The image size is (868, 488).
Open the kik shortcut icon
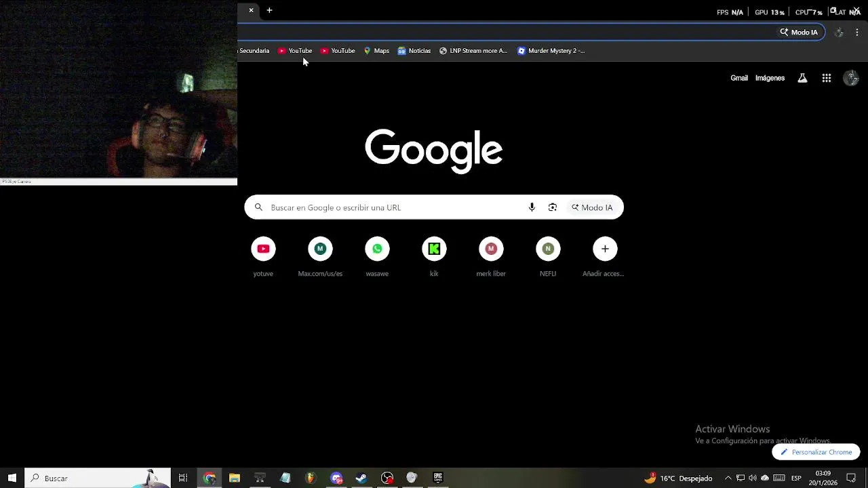pos(434,249)
